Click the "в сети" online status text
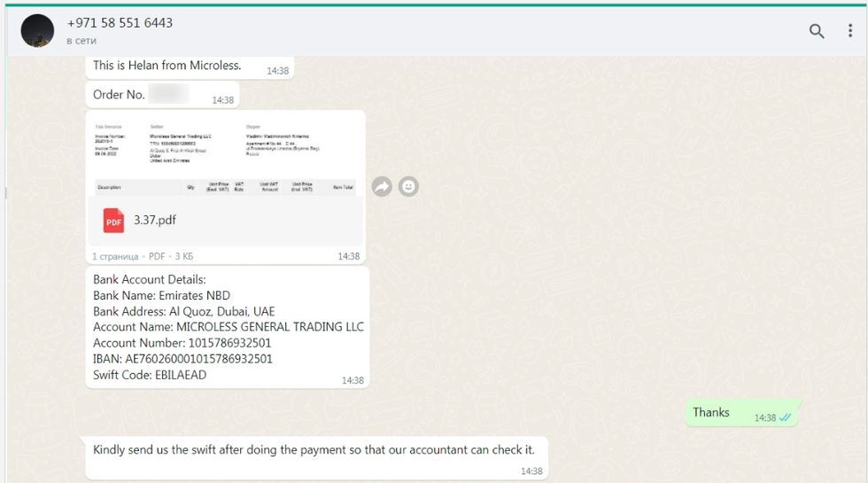The image size is (868, 483). [81, 41]
